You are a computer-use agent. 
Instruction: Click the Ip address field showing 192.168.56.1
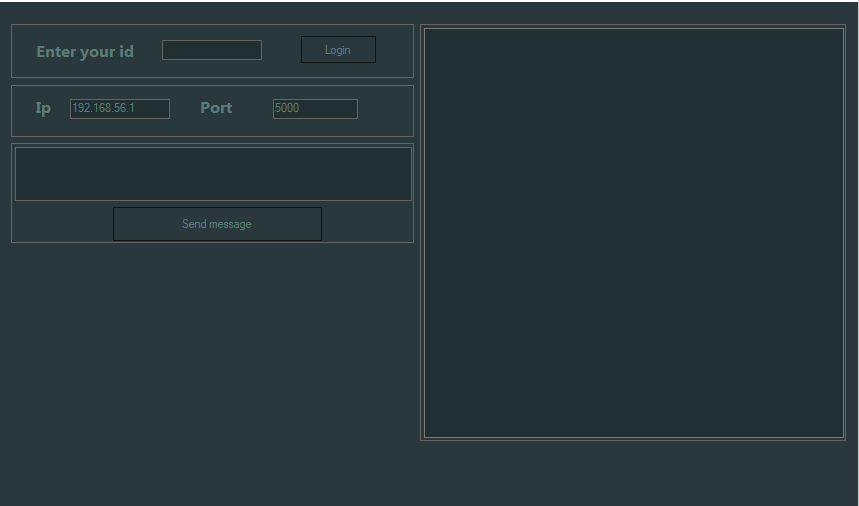click(120, 108)
